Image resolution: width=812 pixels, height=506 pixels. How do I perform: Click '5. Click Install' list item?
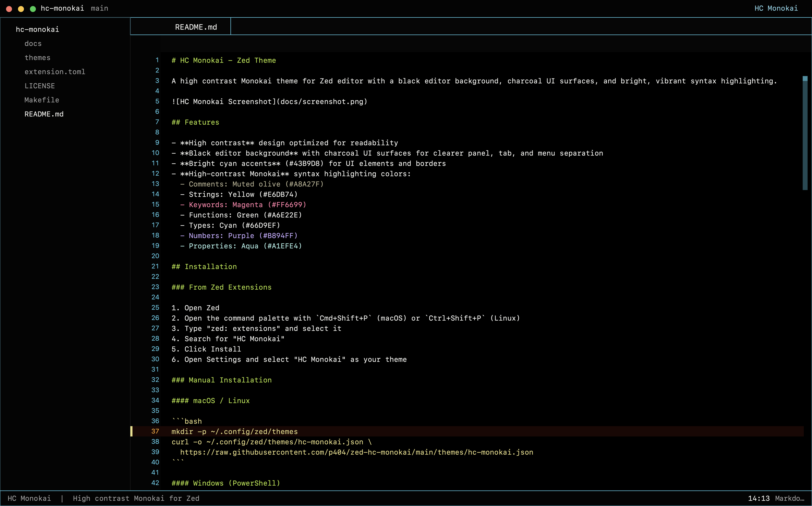(x=206, y=349)
